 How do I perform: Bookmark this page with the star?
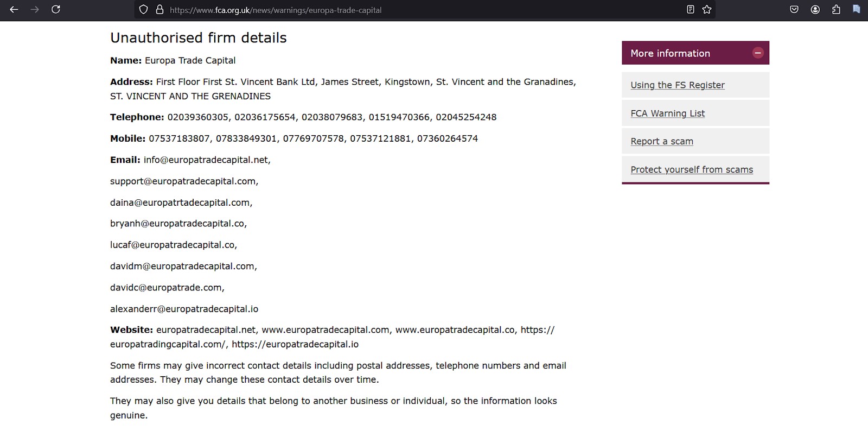[x=707, y=10]
